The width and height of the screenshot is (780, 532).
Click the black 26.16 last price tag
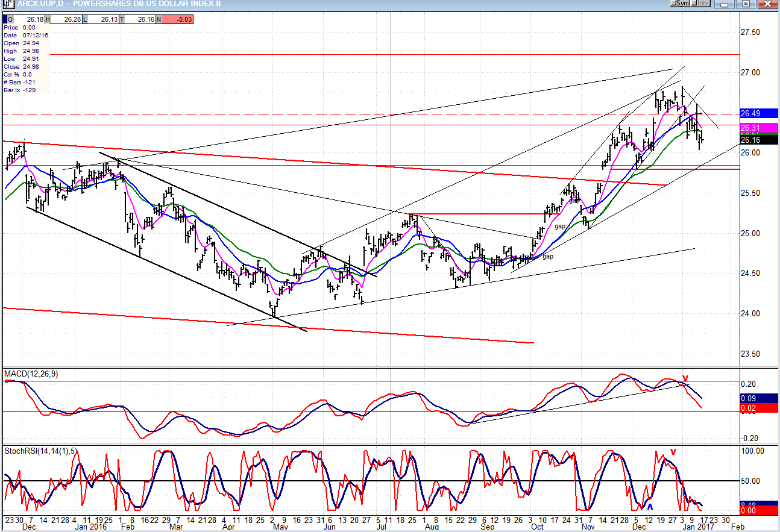tap(759, 140)
